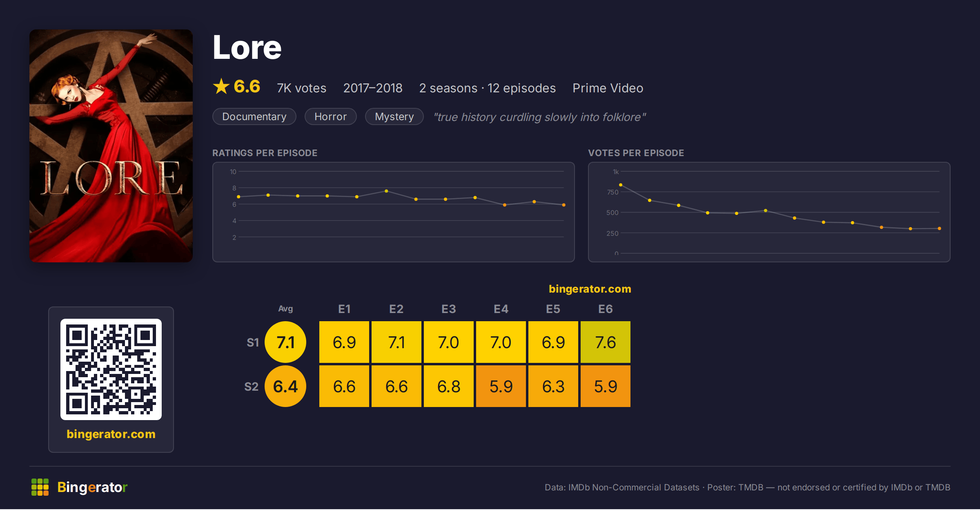The image size is (980, 510).
Task: Click first data point in votes chart
Action: [x=621, y=185]
